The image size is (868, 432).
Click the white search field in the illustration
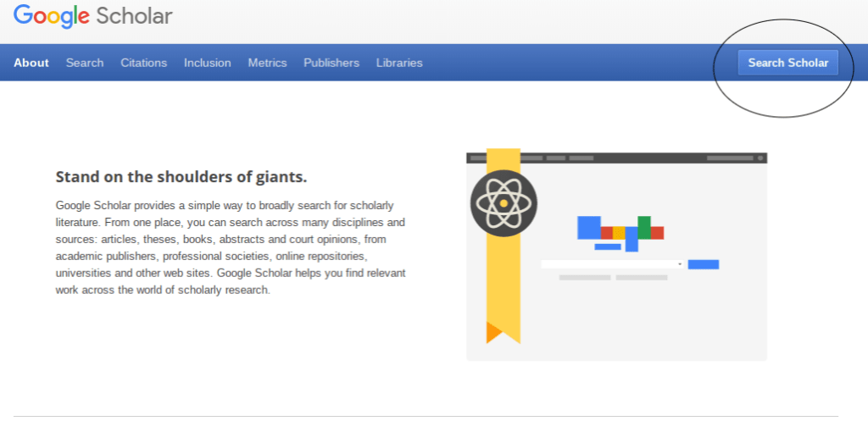(x=609, y=264)
